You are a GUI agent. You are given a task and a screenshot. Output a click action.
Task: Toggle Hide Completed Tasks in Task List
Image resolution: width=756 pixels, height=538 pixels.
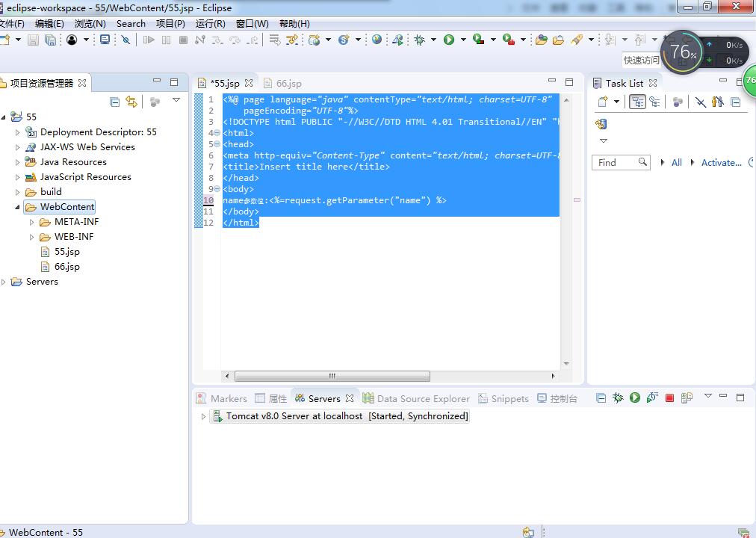click(x=701, y=102)
